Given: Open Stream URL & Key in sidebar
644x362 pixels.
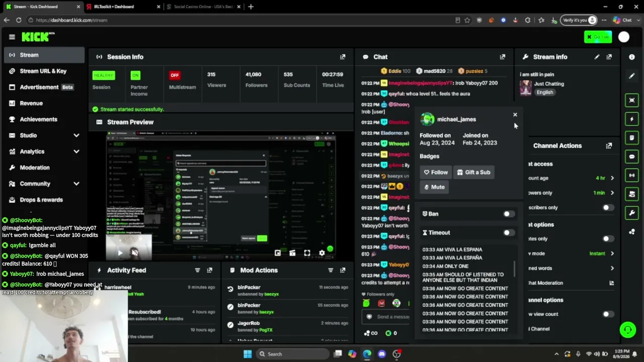Looking at the screenshot, I should tap(44, 71).
